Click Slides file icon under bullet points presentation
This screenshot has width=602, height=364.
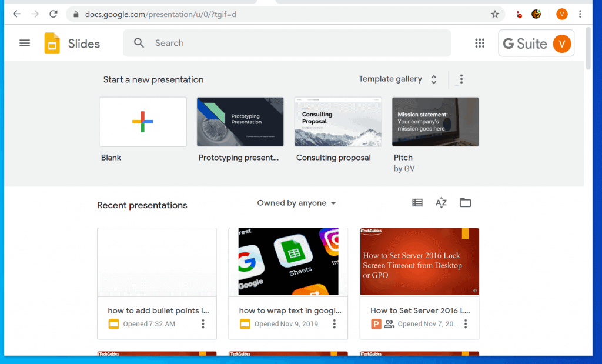pyautogui.click(x=113, y=324)
